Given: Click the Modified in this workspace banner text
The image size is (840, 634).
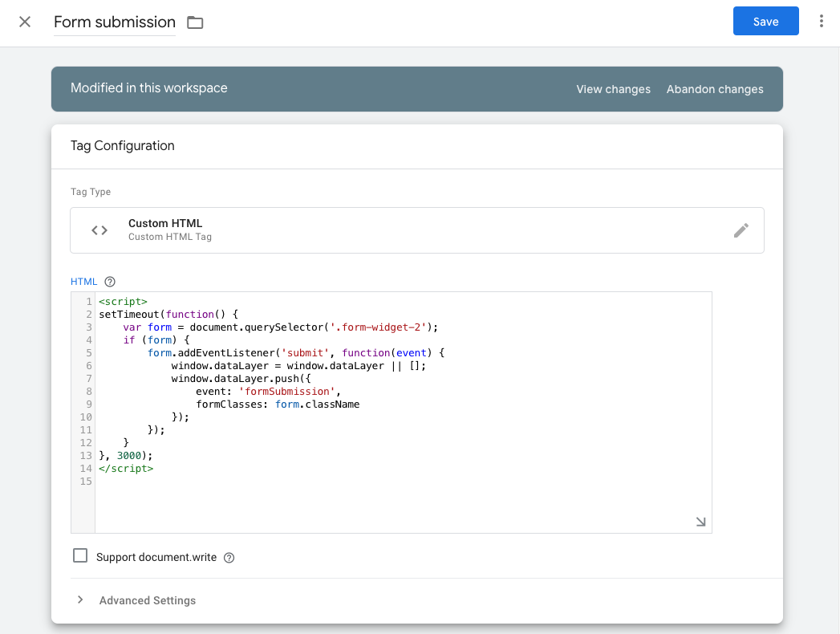Looking at the screenshot, I should pyautogui.click(x=149, y=88).
